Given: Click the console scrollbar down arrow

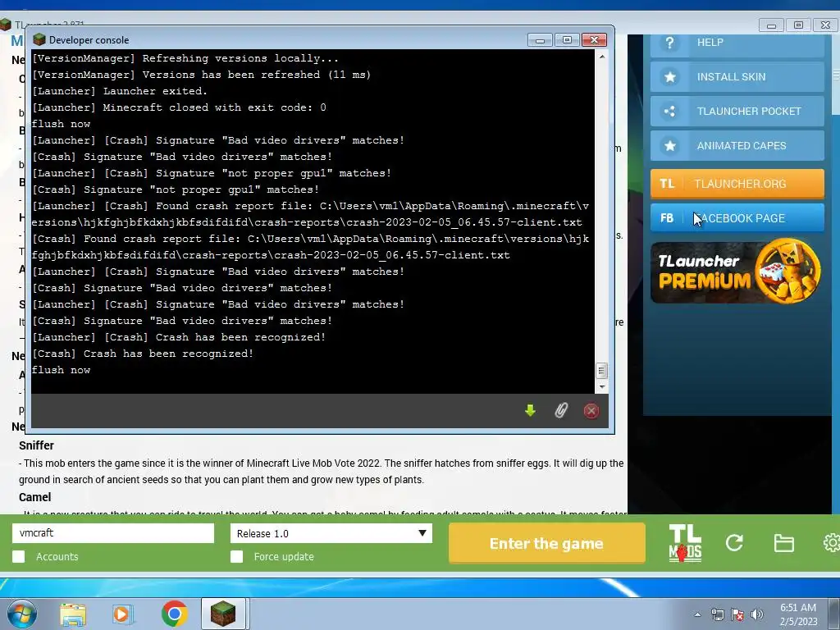Looking at the screenshot, I should (601, 387).
